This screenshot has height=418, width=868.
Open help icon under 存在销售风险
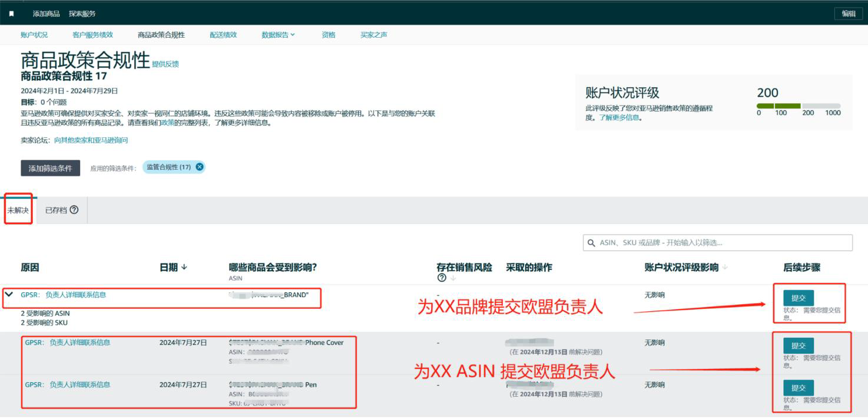pos(441,278)
